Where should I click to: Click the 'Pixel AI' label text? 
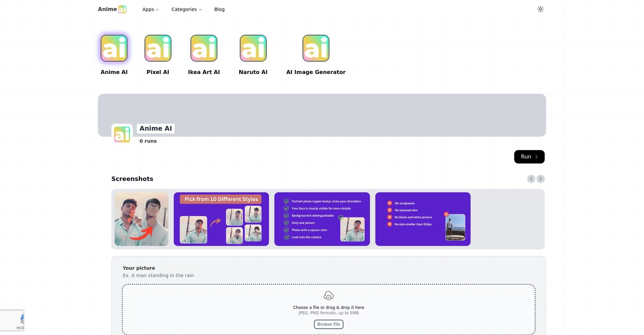click(x=158, y=72)
